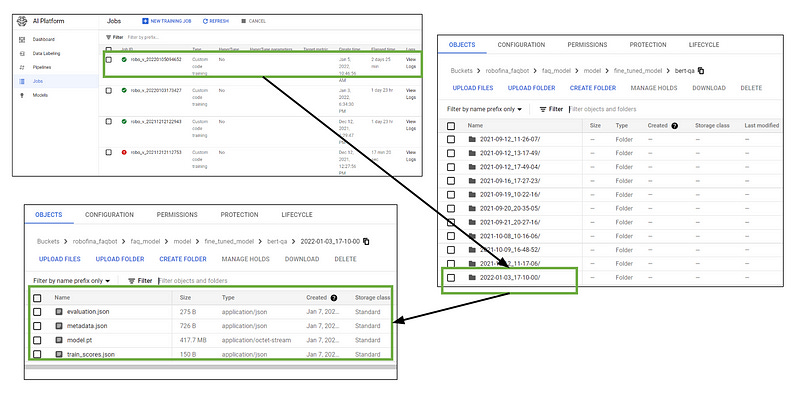Open file train_scores.json
The height and width of the screenshot is (393, 800).
(91, 354)
